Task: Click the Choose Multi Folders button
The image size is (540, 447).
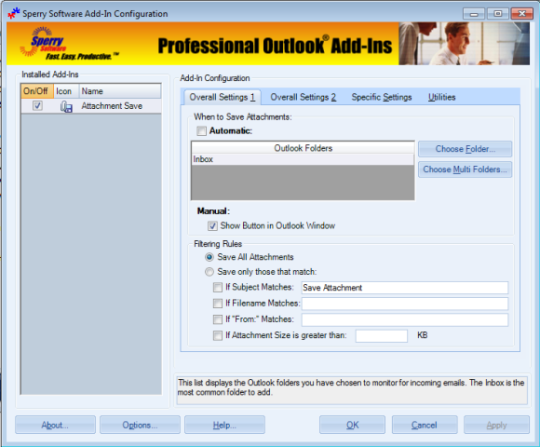Action: point(465,169)
